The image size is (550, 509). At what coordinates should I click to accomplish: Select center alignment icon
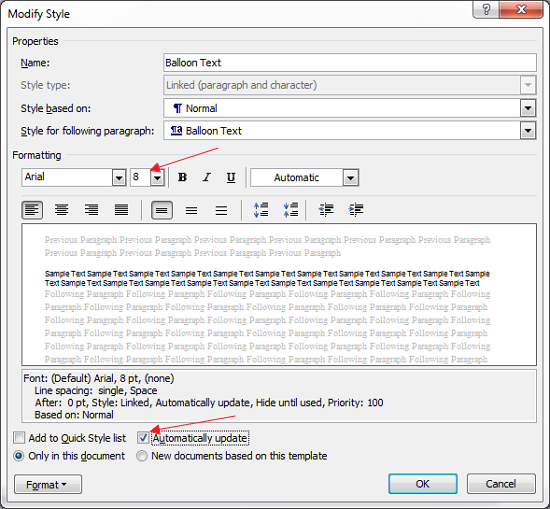62,210
